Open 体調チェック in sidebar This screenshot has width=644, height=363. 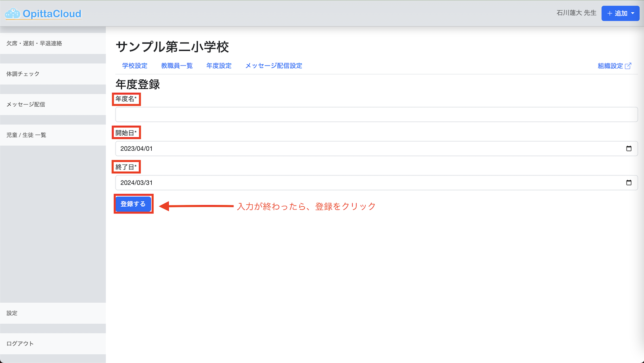click(53, 74)
